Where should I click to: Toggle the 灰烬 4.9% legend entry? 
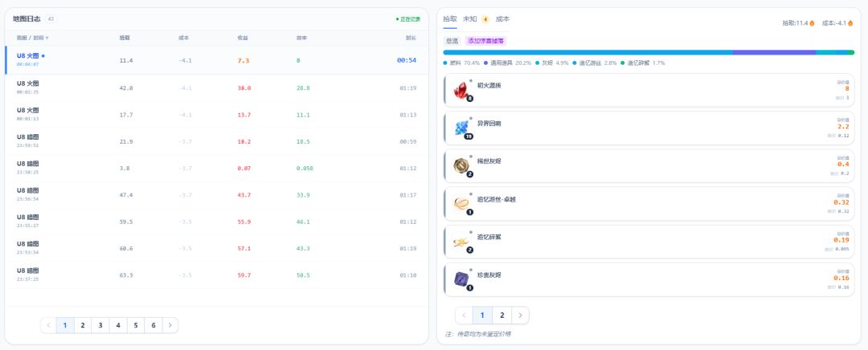click(551, 63)
